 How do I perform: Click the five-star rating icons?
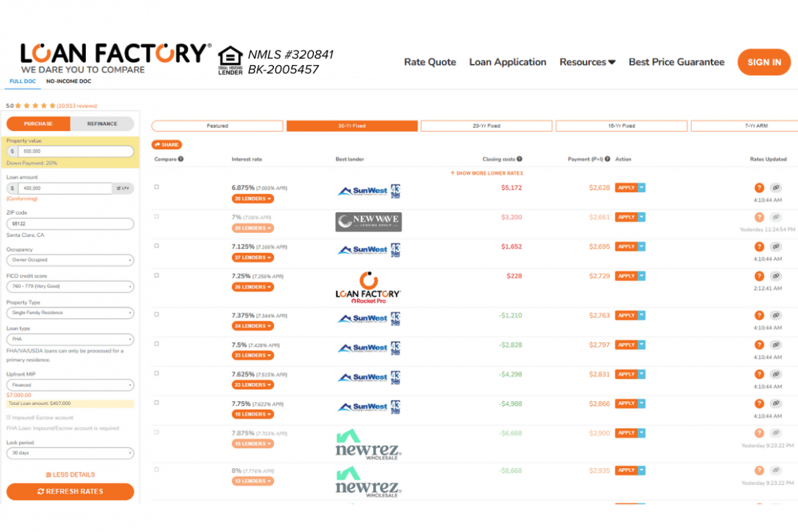coord(35,106)
